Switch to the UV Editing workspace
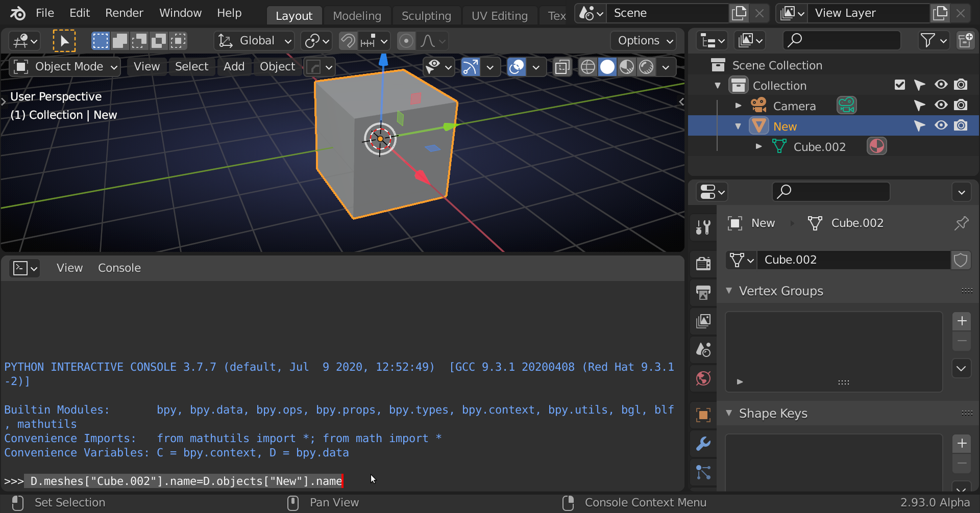The height and width of the screenshot is (513, 980). (499, 15)
